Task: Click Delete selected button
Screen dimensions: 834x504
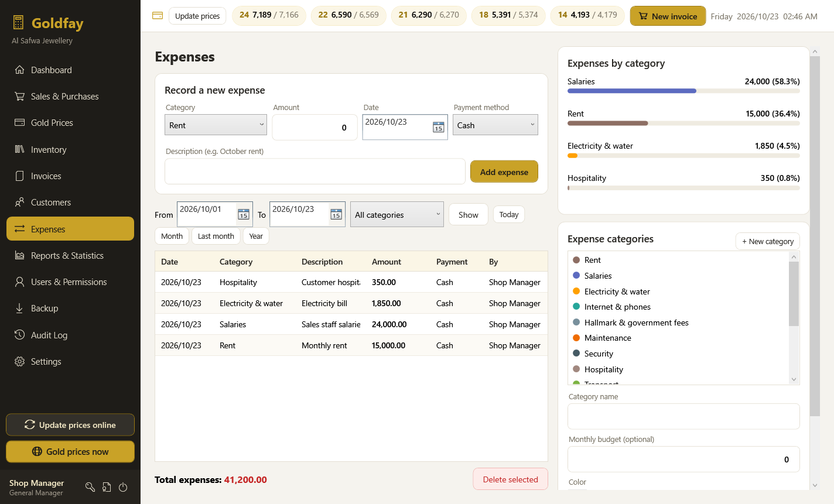Action: coord(511,479)
